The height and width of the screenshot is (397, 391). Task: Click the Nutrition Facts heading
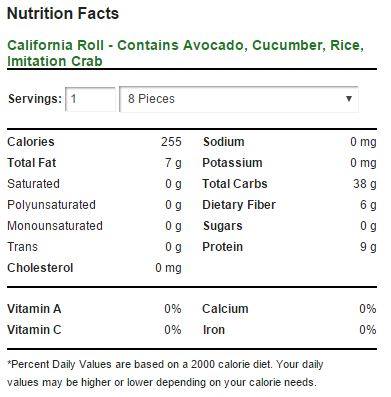click(x=63, y=14)
